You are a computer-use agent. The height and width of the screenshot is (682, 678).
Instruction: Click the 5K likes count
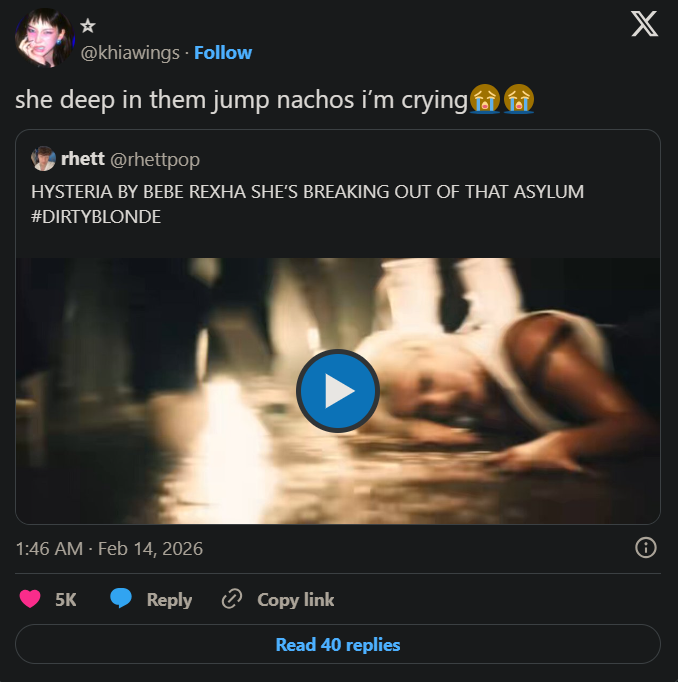tap(66, 600)
